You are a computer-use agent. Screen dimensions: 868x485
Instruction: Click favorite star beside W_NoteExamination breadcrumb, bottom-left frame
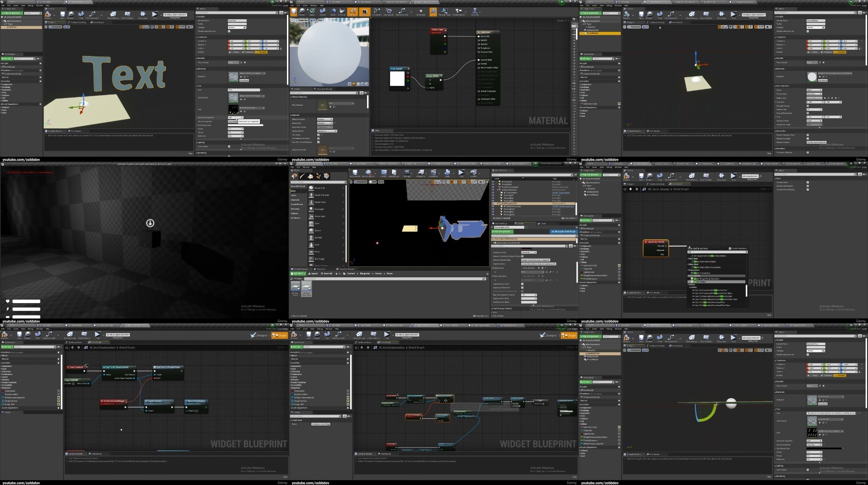(67, 347)
